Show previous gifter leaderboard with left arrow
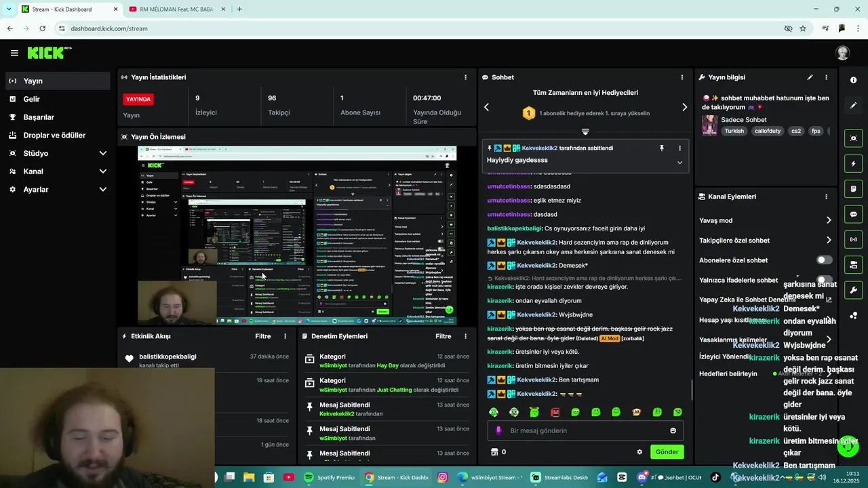868x488 pixels. [x=486, y=107]
